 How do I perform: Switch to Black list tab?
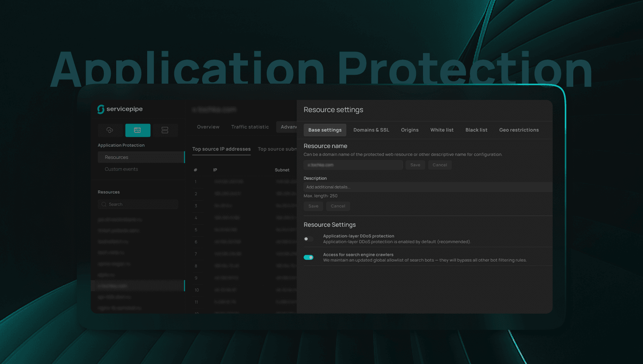point(476,130)
